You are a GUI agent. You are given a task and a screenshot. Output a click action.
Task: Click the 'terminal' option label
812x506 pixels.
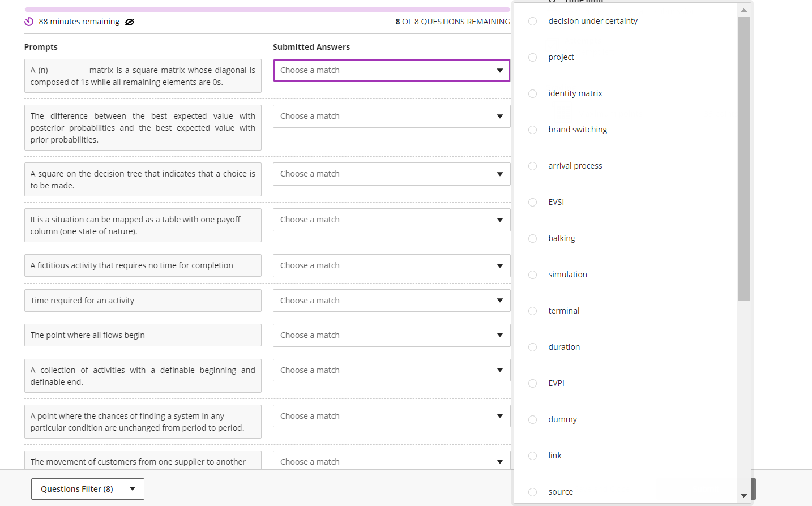[563, 311]
